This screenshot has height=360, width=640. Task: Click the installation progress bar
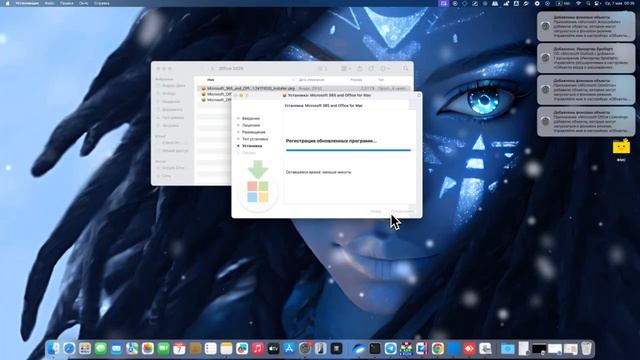(x=348, y=150)
